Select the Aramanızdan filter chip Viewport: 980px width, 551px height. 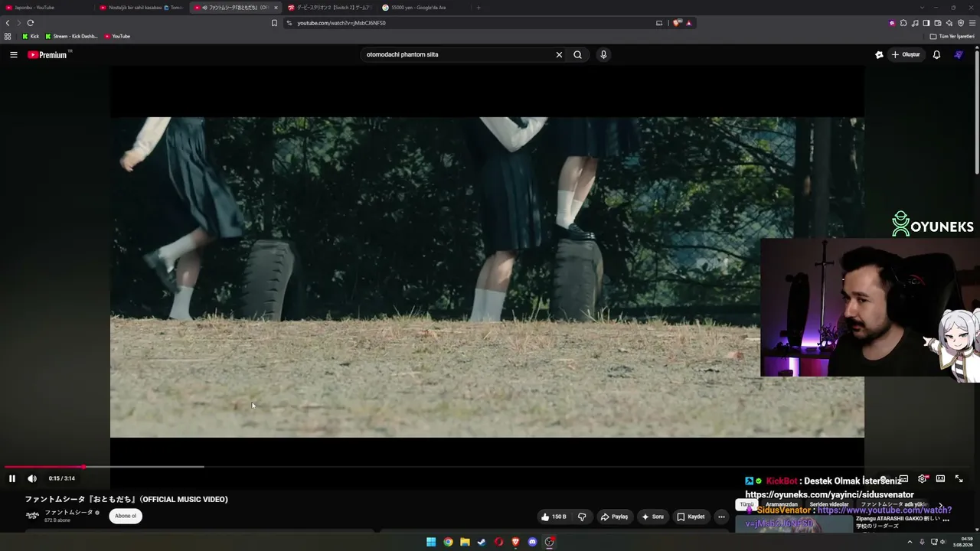(782, 505)
